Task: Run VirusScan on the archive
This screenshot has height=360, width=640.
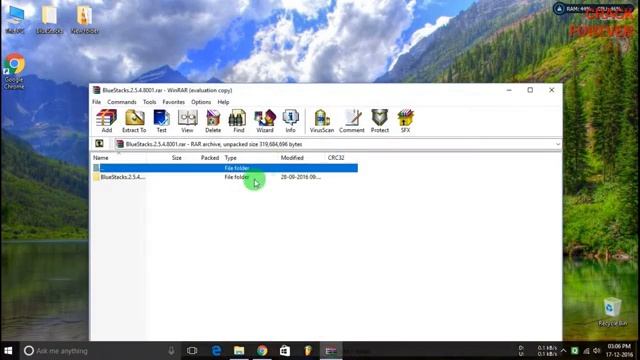Action: 322,121
